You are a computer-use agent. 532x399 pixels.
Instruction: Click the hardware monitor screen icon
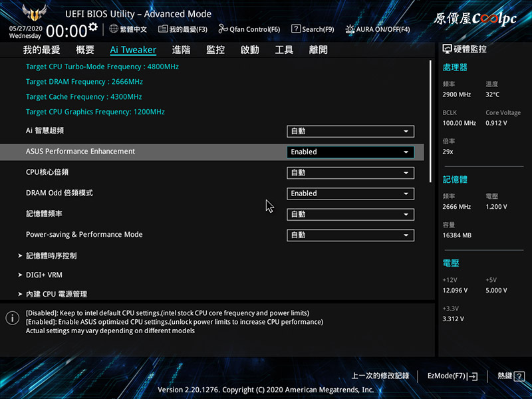(447, 49)
